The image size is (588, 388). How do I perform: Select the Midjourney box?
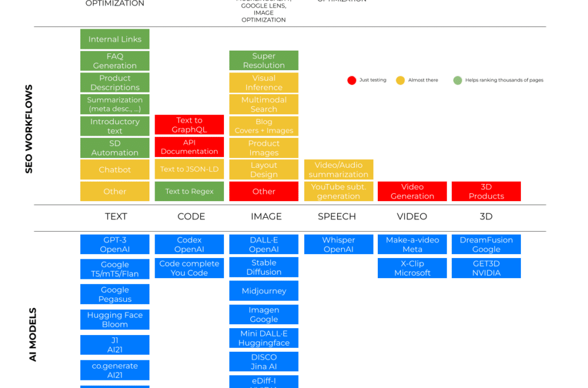[x=264, y=291]
